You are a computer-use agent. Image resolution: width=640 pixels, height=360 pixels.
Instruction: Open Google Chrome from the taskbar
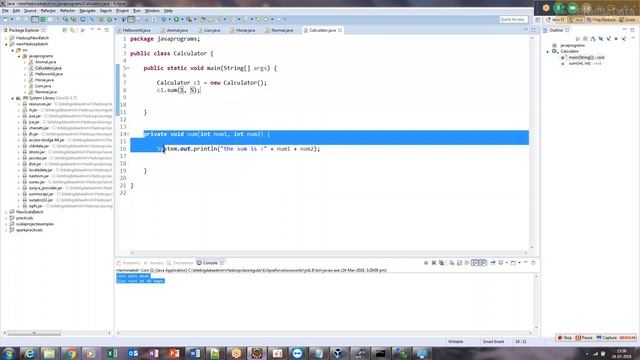[71, 353]
